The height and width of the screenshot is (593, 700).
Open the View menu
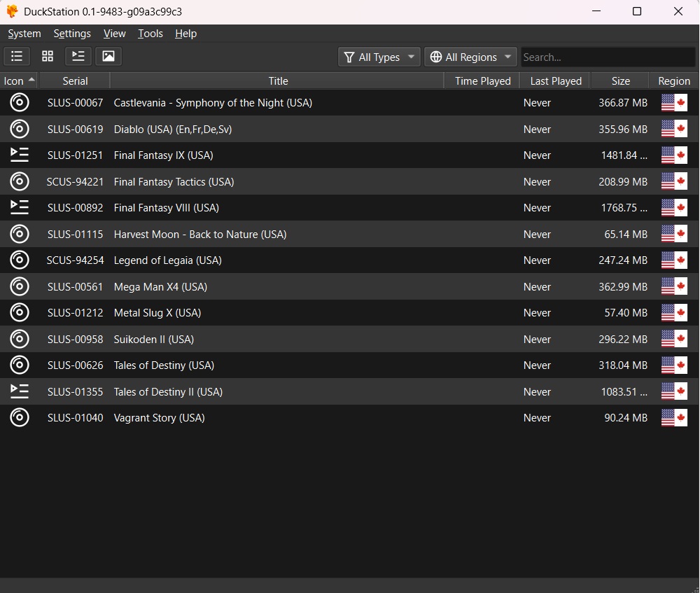coord(114,34)
